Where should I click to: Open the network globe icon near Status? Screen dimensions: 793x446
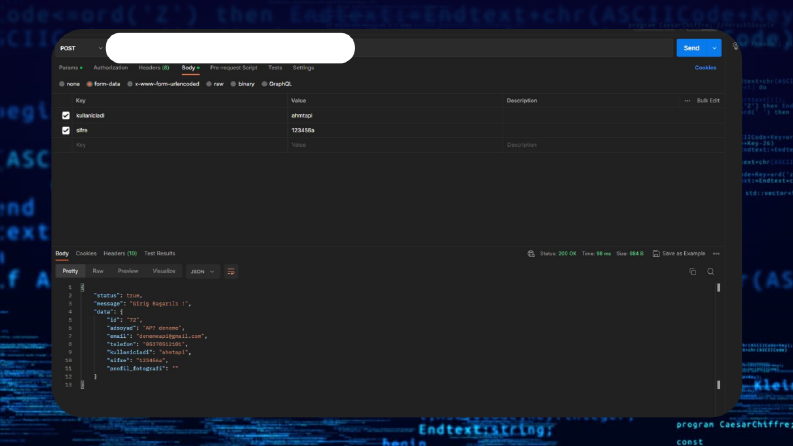[531, 253]
